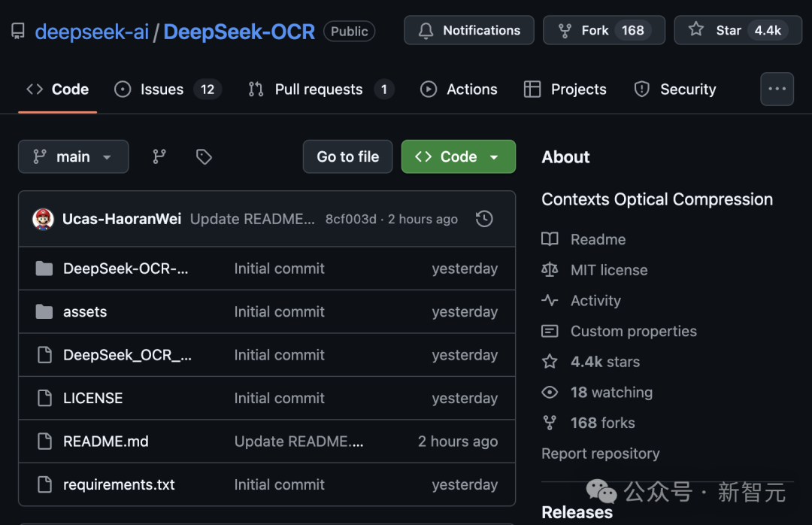The height and width of the screenshot is (525, 812).
Task: Open the Security tab
Action: (x=674, y=90)
